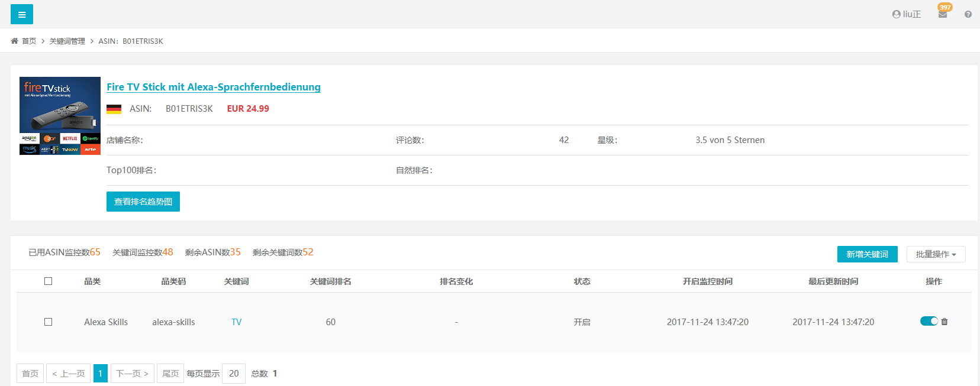Check the Alexa Skills row checkbox
The height and width of the screenshot is (386, 980).
point(49,322)
